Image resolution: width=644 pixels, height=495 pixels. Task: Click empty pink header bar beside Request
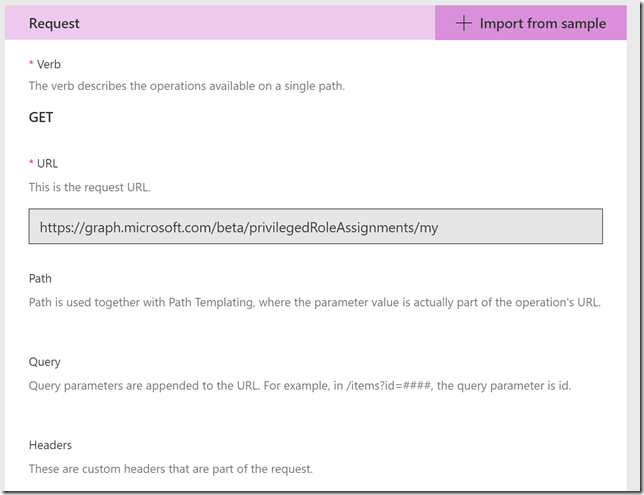click(x=257, y=23)
